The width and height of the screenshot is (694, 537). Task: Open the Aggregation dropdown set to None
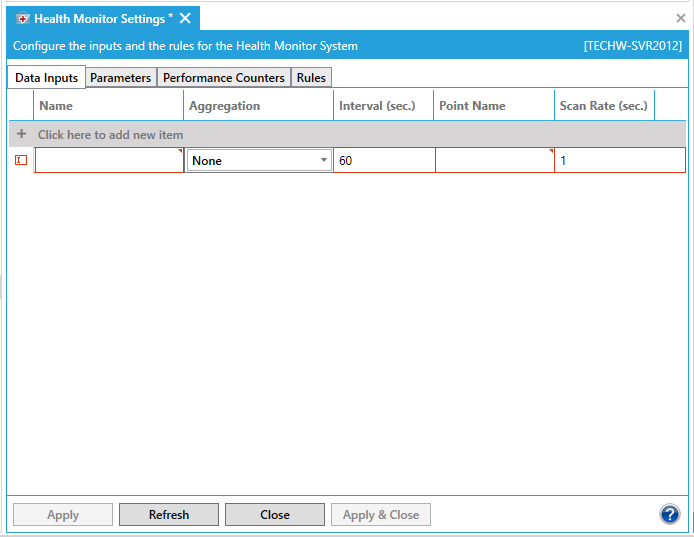pyautogui.click(x=259, y=160)
